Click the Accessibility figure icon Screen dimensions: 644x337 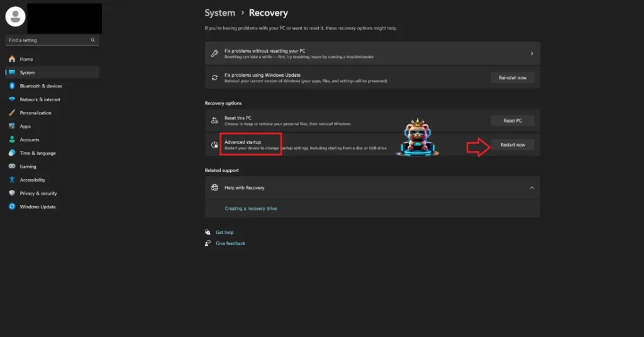coord(12,180)
